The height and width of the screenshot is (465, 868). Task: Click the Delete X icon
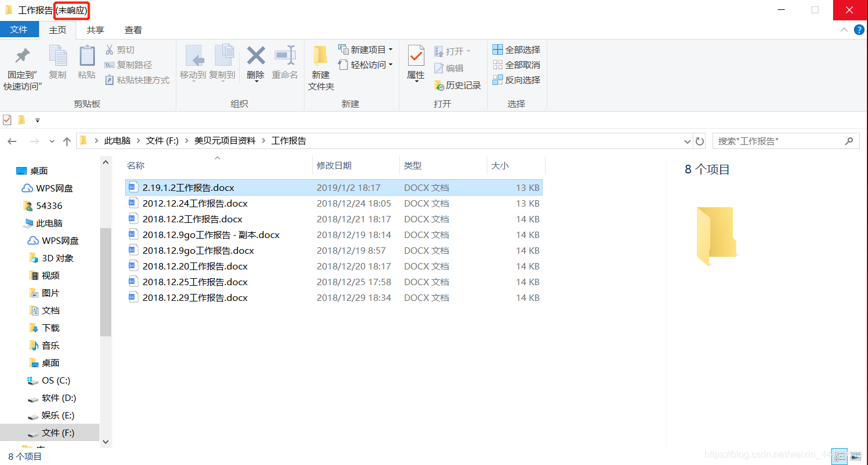pos(256,56)
